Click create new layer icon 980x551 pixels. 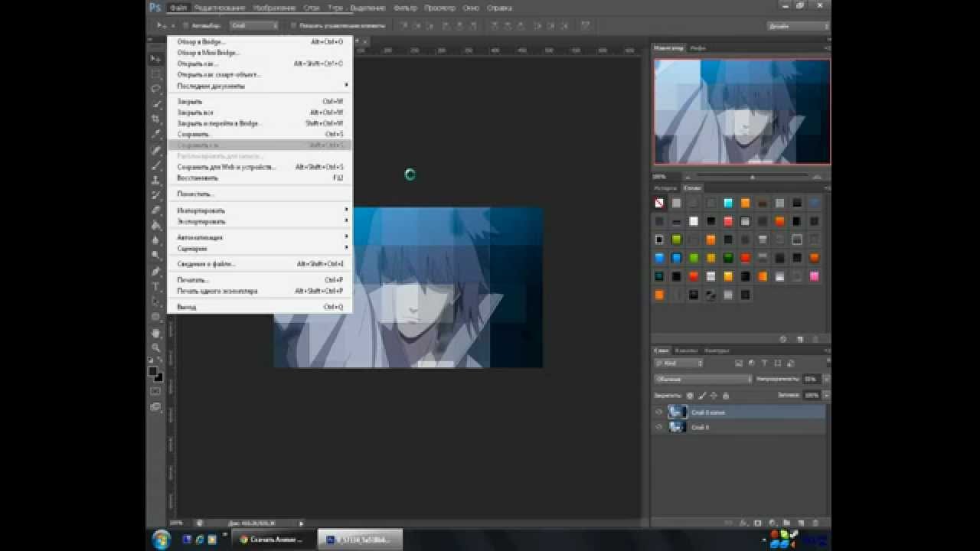[x=801, y=523]
